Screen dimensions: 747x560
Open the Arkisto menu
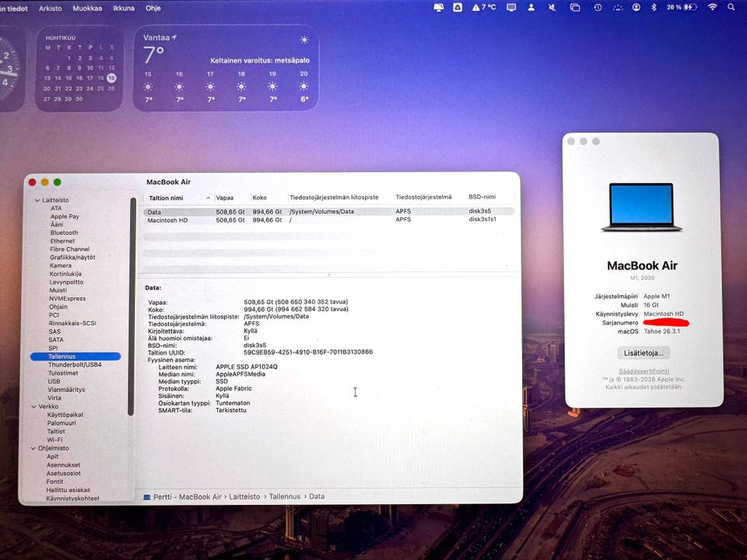(50, 8)
